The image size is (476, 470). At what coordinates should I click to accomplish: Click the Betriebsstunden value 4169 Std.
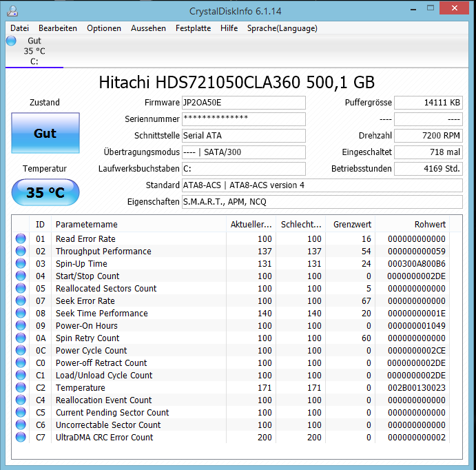428,169
